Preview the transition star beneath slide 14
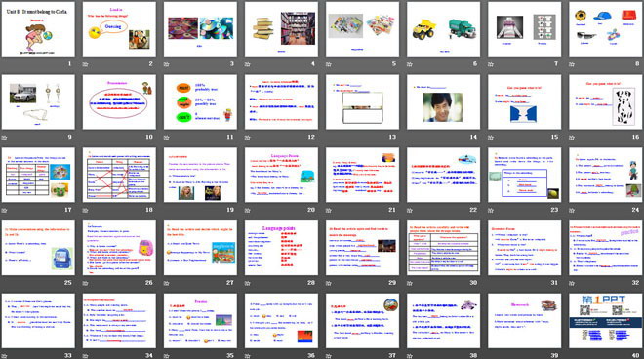This screenshot has width=644, height=359. (x=410, y=138)
